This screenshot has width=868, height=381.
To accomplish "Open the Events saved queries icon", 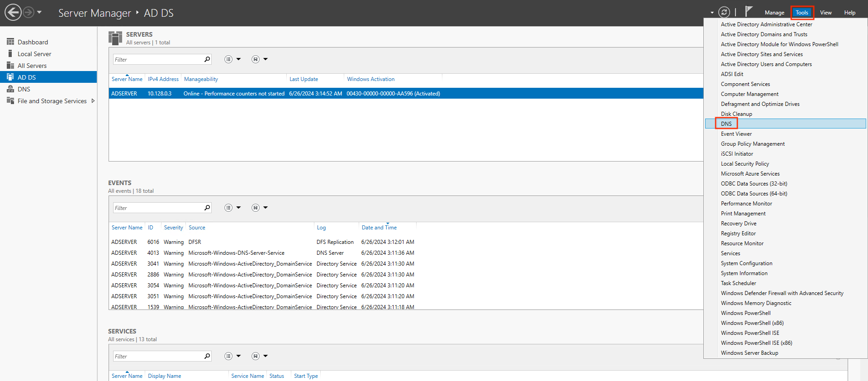I will 256,208.
